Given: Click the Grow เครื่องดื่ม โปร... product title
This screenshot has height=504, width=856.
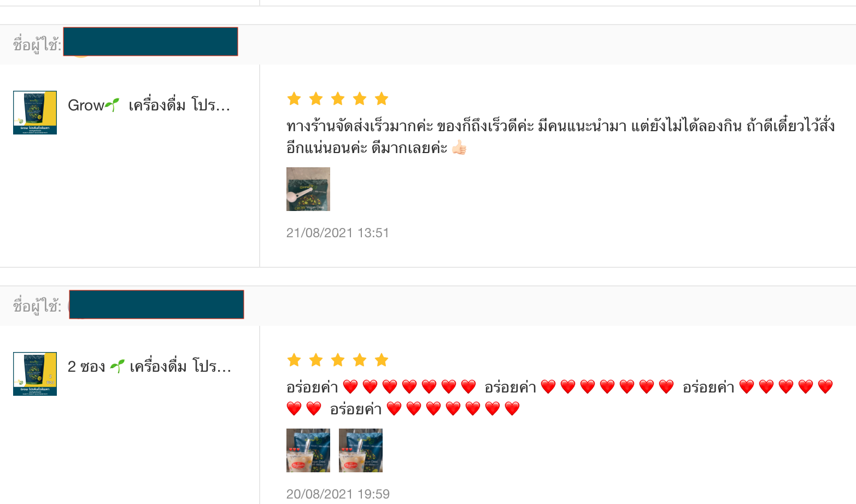Looking at the screenshot, I should point(149,105).
